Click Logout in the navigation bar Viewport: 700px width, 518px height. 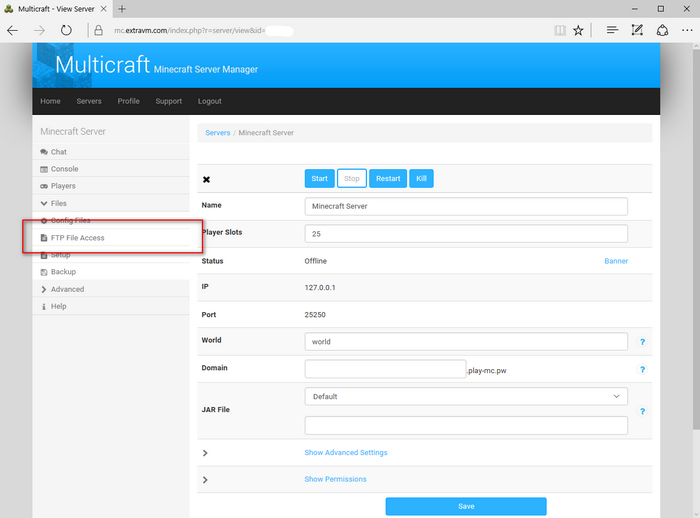pos(209,101)
